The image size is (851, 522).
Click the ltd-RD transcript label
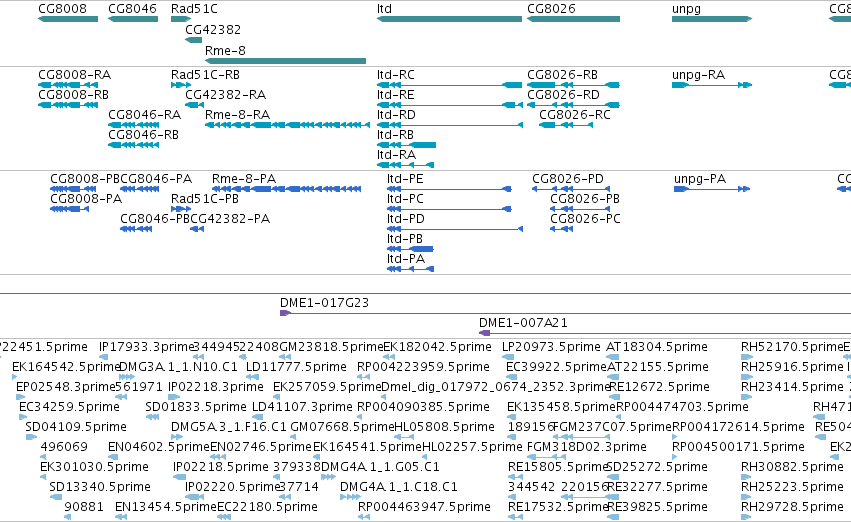pos(396,115)
